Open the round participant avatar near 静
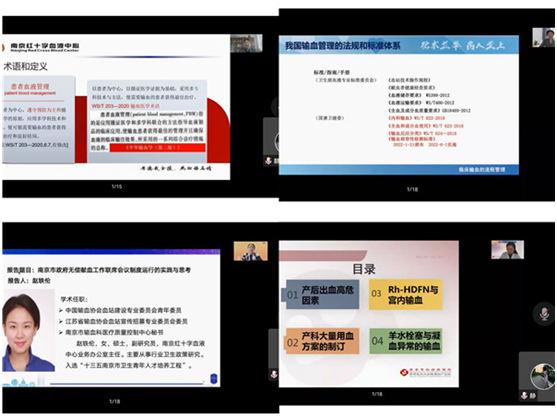This screenshot has height=419, width=557. [542, 376]
